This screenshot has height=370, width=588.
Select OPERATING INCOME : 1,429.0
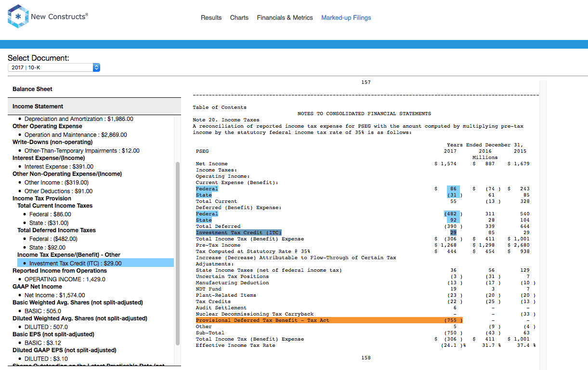65,279
